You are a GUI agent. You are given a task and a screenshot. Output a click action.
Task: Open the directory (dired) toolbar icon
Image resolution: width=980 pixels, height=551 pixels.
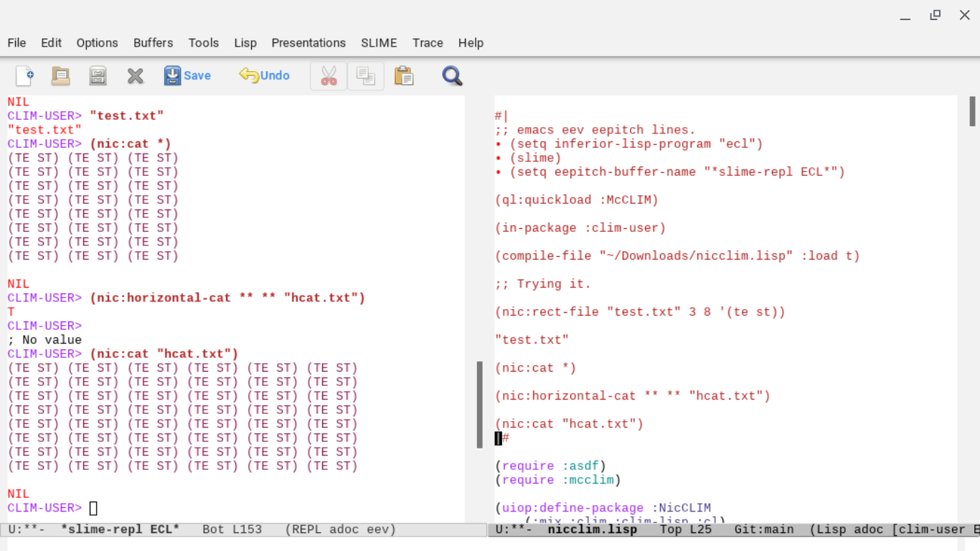coord(98,75)
